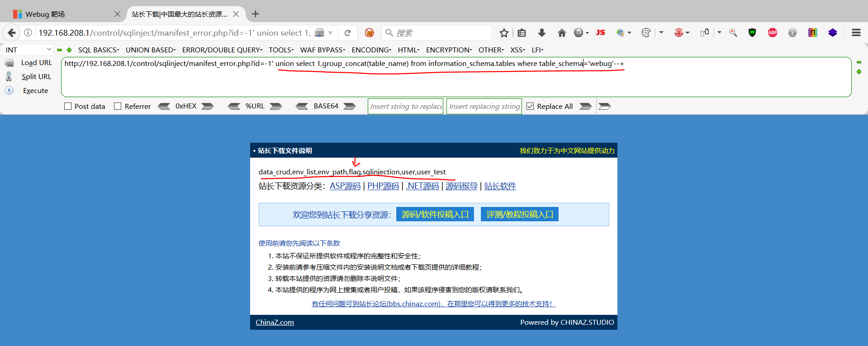
Task: Expand the TOOLS menu
Action: pyautogui.click(x=281, y=50)
